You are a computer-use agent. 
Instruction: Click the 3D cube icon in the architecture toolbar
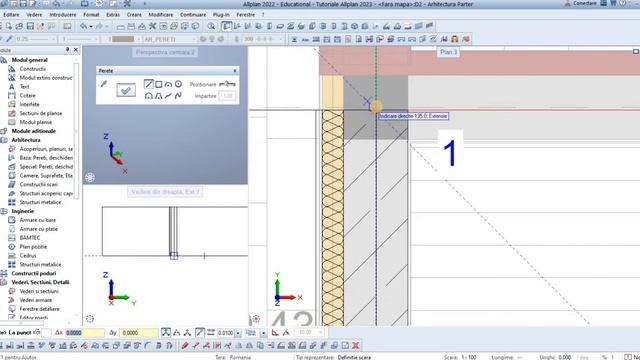pos(354,27)
